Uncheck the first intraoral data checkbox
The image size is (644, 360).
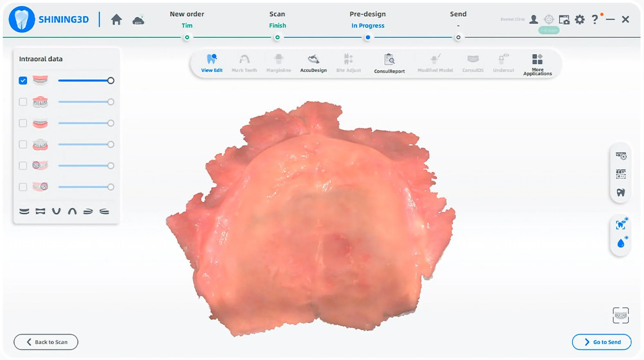[x=23, y=81]
